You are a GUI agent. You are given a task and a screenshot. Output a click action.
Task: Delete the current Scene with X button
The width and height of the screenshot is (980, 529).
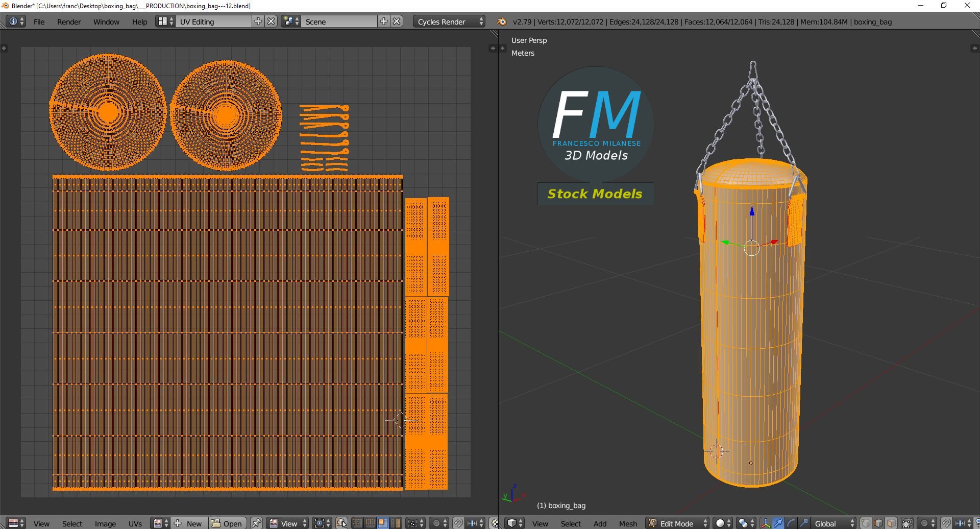point(397,21)
